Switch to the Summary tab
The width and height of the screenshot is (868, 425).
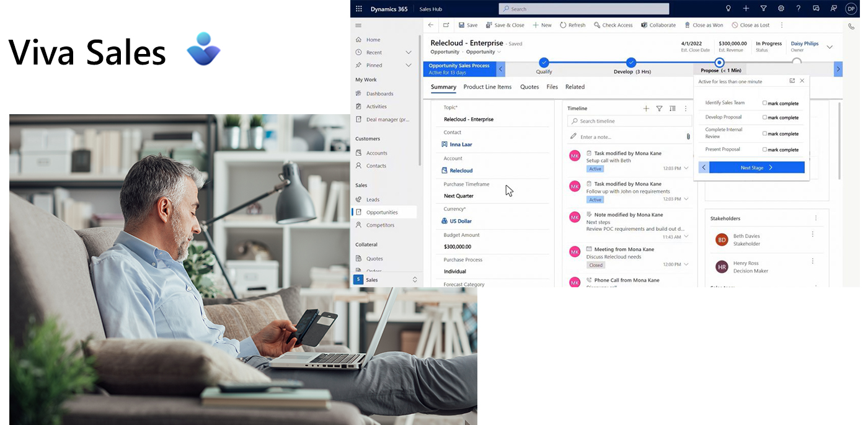pyautogui.click(x=443, y=87)
